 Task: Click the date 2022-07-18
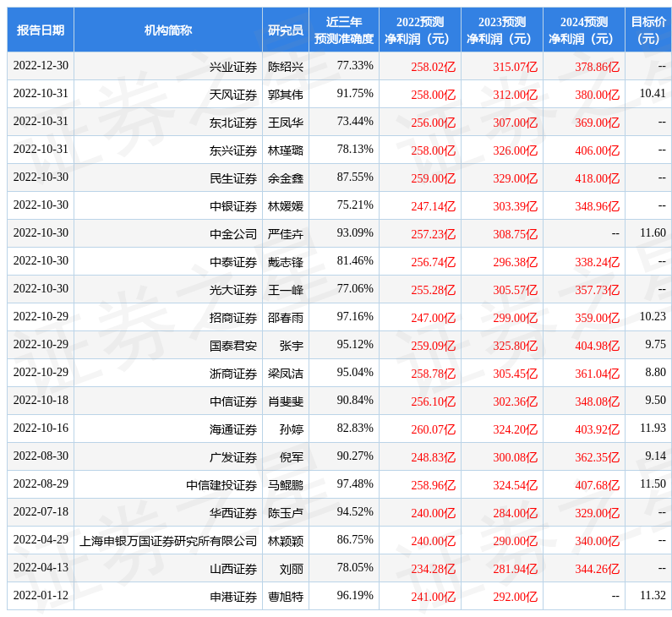tap(41, 511)
